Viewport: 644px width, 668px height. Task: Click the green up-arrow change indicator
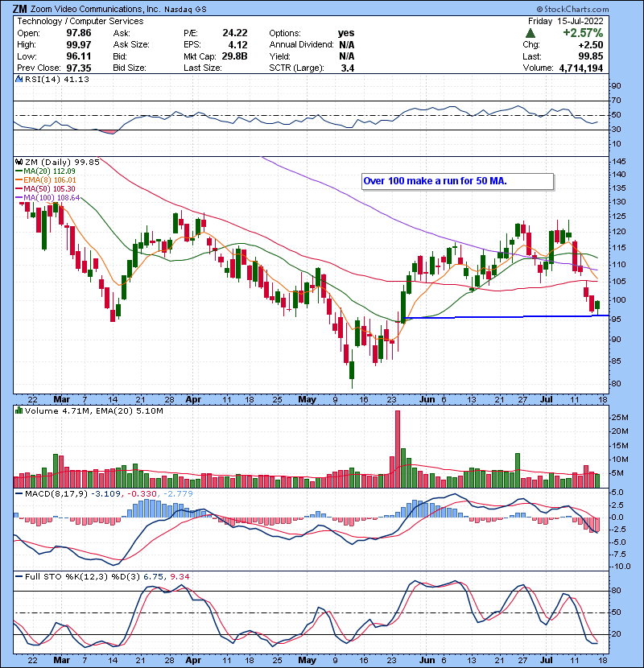[x=530, y=33]
